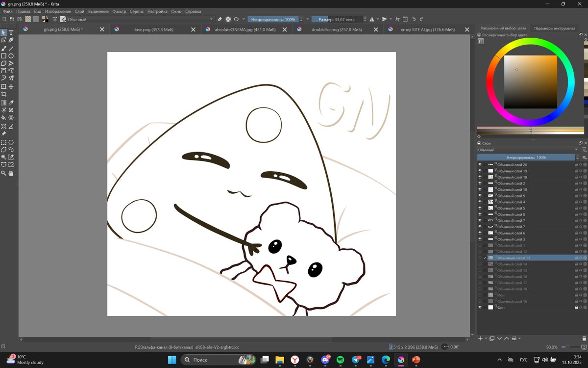This screenshot has height=368, width=588.
Task: Show hidden layer Обычный слой 1
Action: coord(480,245)
